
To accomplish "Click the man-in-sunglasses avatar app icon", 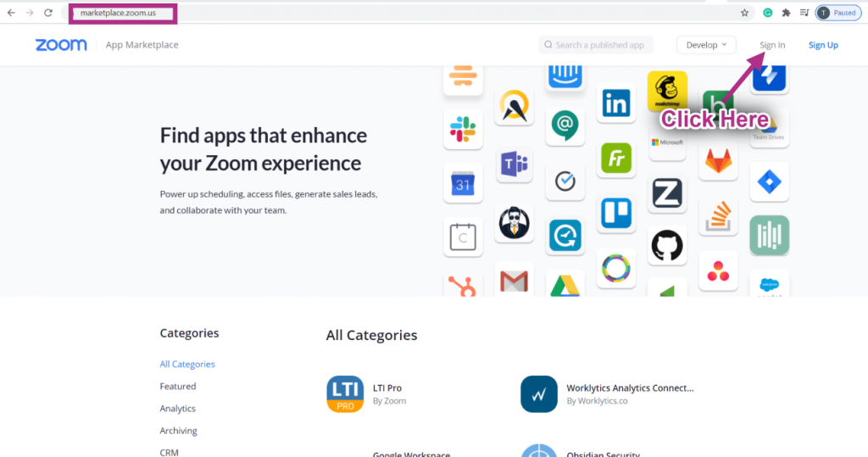I will click(515, 223).
